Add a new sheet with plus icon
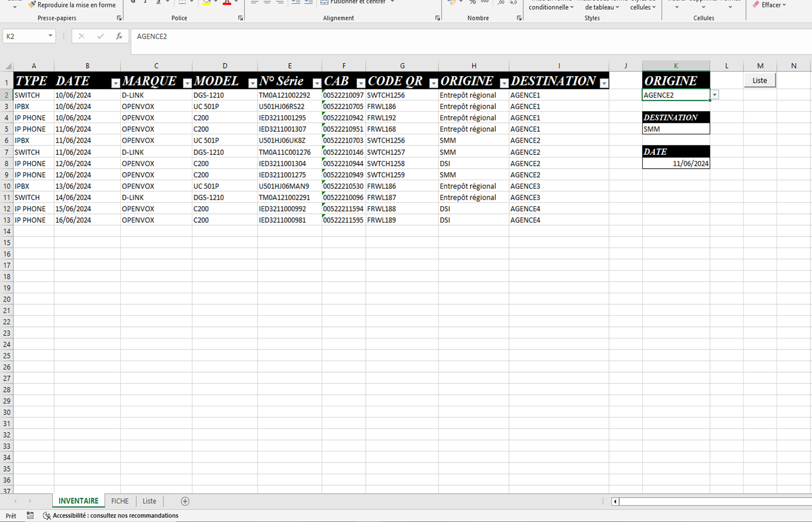Screen dimensions: 812x522 185,501
